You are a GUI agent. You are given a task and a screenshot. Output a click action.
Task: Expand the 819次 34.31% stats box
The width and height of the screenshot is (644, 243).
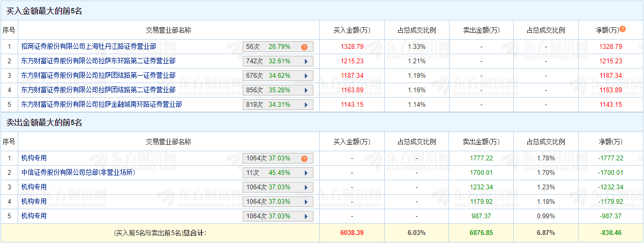click(306, 105)
